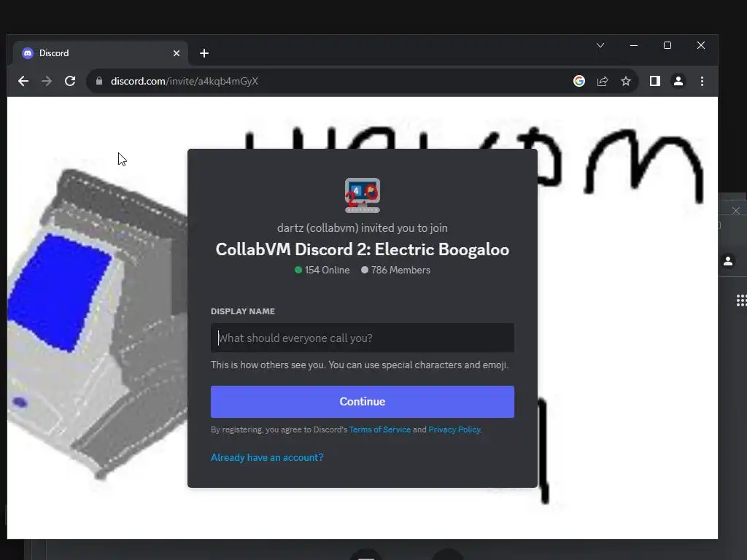This screenshot has width=747, height=560.
Task: Click the CollabVM server icon
Action: click(x=362, y=195)
